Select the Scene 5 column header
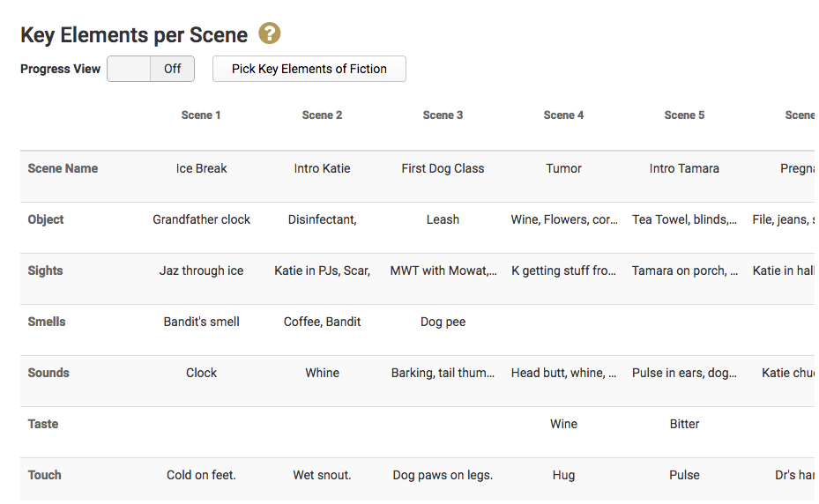 tap(684, 115)
